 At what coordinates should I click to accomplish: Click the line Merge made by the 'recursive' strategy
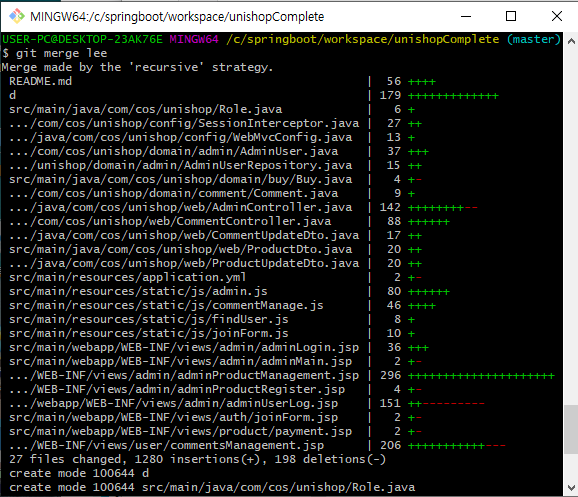tap(137, 67)
